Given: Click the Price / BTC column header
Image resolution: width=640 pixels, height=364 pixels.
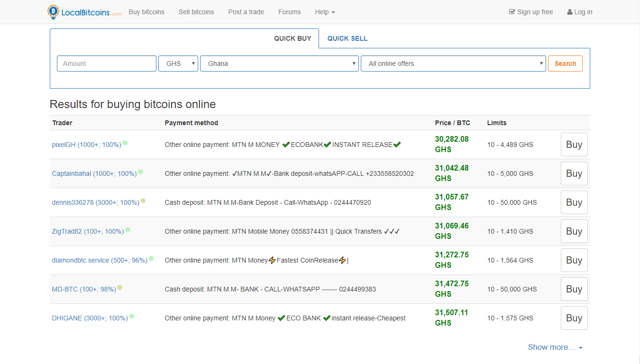Looking at the screenshot, I should (x=453, y=123).
